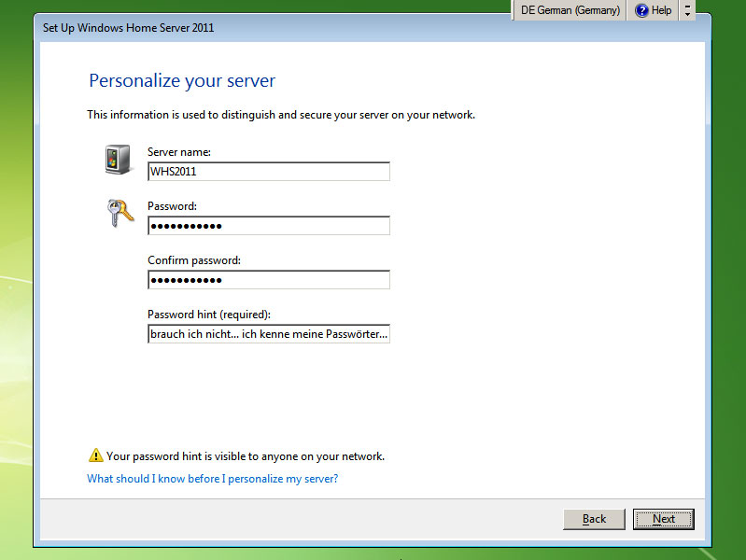Viewport: 746px width, 560px height.
Task: Focus the Password input field
Action: tap(269, 226)
